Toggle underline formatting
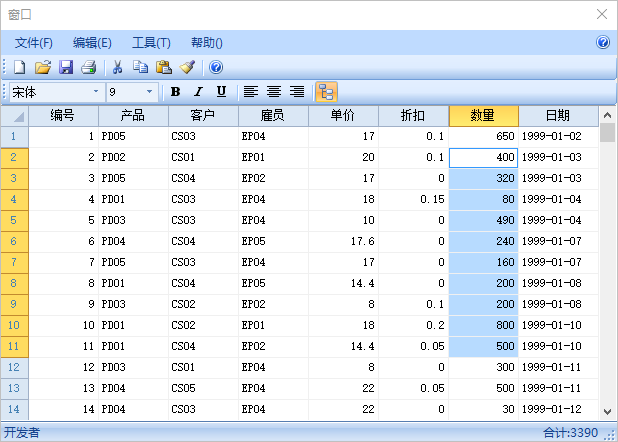Screen dimensions: 618x442 (222, 92)
